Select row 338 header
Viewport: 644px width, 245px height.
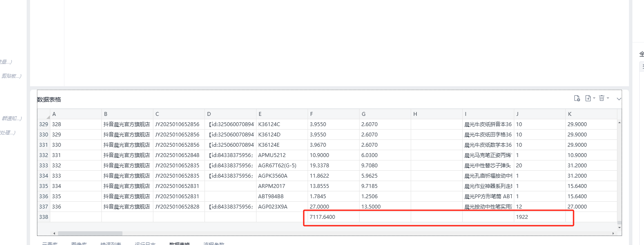43,217
